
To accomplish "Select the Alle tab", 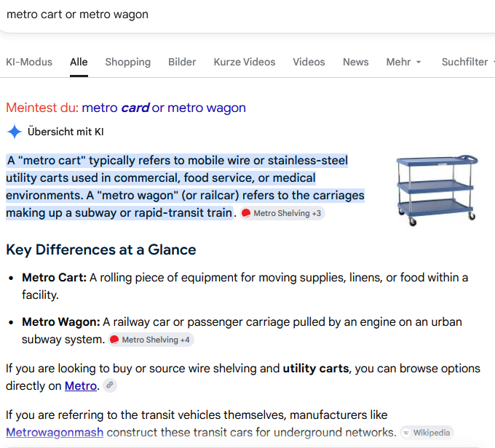I will [79, 62].
